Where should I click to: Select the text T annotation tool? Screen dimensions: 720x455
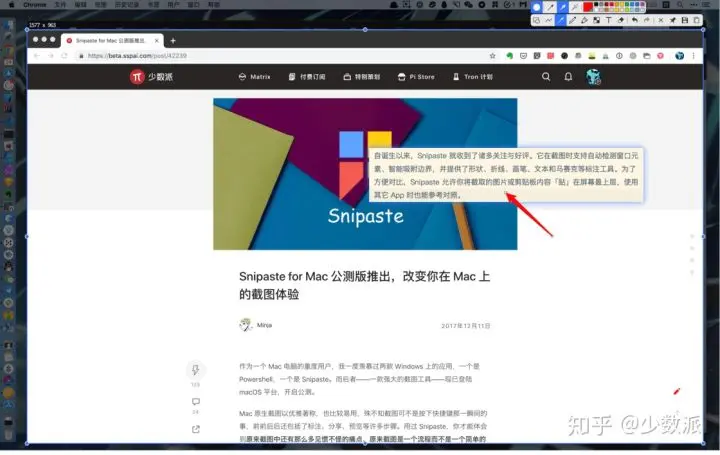[609, 21]
